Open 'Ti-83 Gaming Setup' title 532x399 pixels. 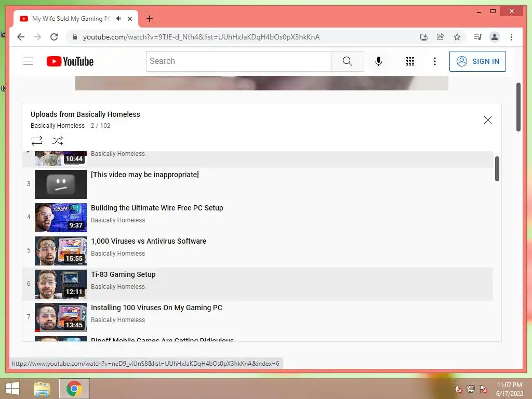pos(123,274)
